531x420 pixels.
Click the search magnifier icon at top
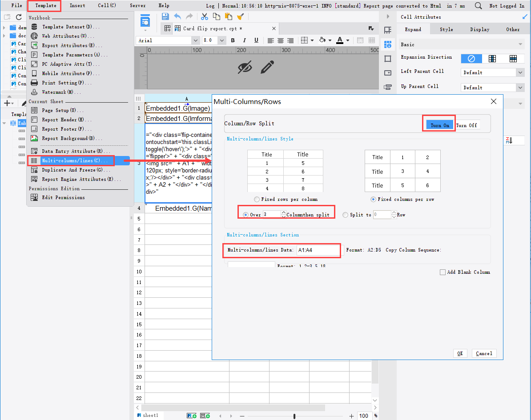[x=478, y=6]
